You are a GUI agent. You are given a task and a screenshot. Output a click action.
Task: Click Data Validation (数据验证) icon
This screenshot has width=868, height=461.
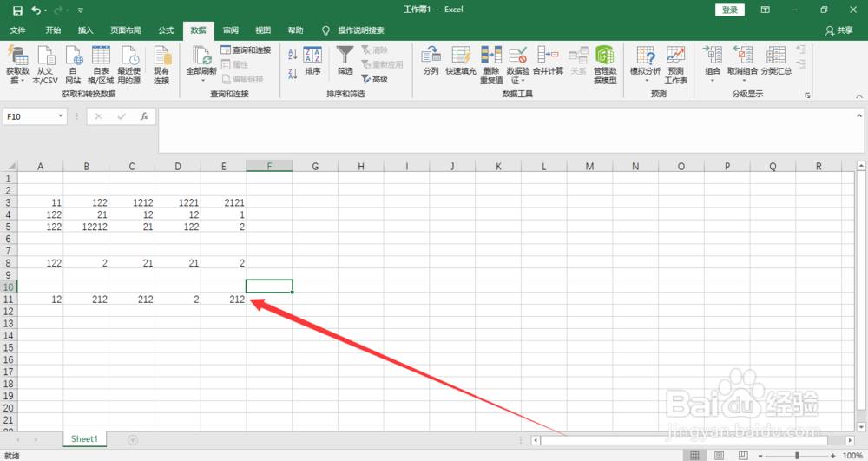518,56
